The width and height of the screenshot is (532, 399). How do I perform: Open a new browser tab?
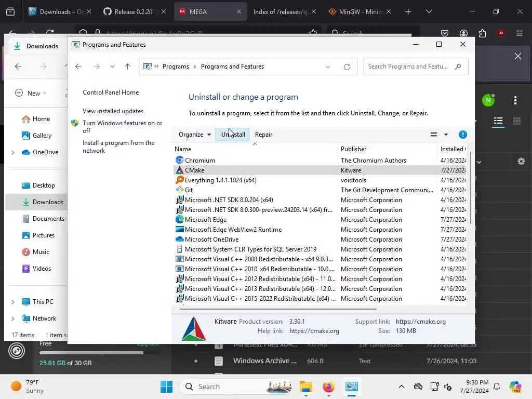point(408,12)
